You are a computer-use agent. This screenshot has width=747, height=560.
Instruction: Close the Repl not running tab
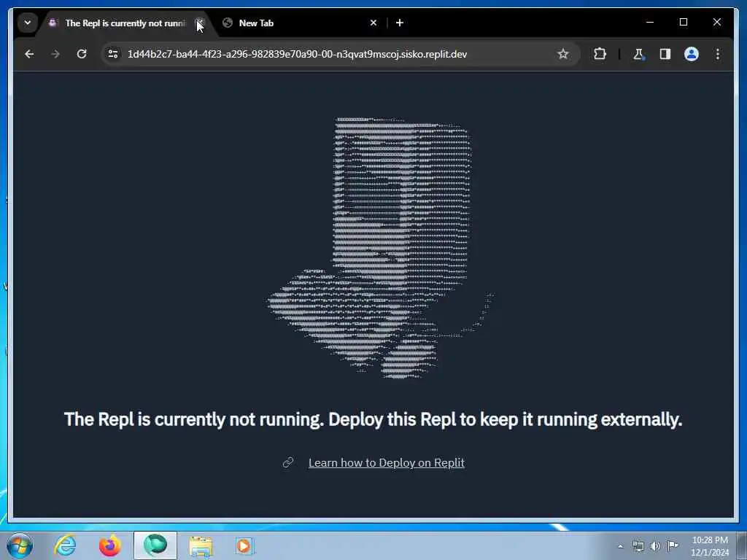pyautogui.click(x=200, y=23)
